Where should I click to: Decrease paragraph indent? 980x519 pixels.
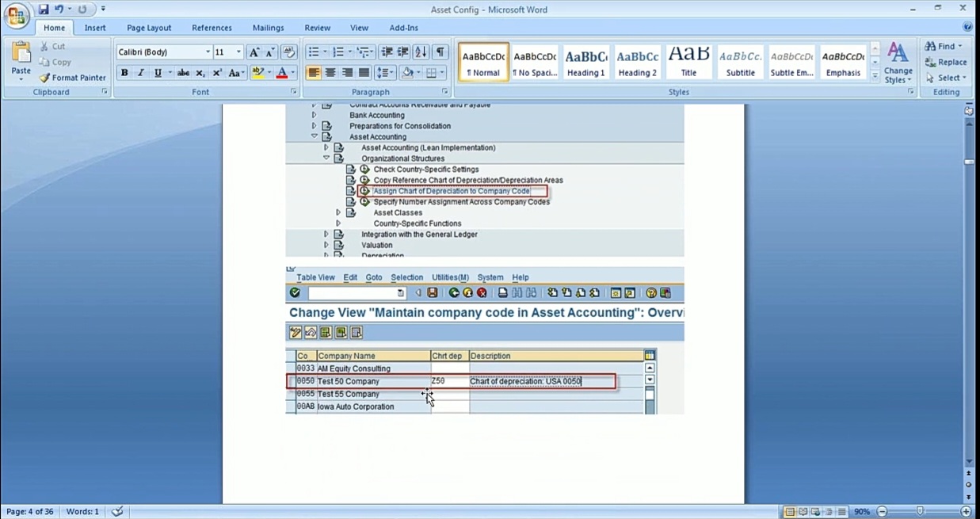click(x=387, y=52)
